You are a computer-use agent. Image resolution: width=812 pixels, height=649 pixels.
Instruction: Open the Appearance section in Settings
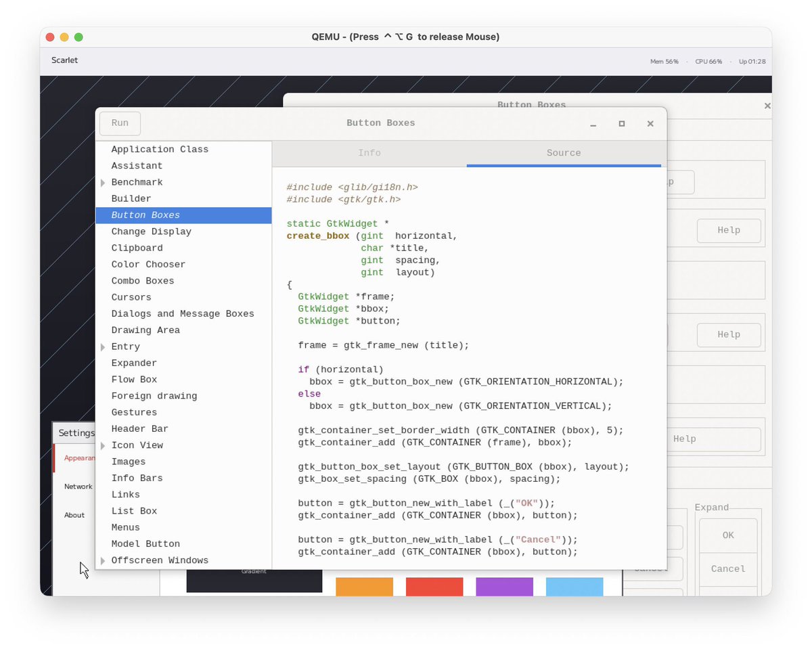[75, 458]
